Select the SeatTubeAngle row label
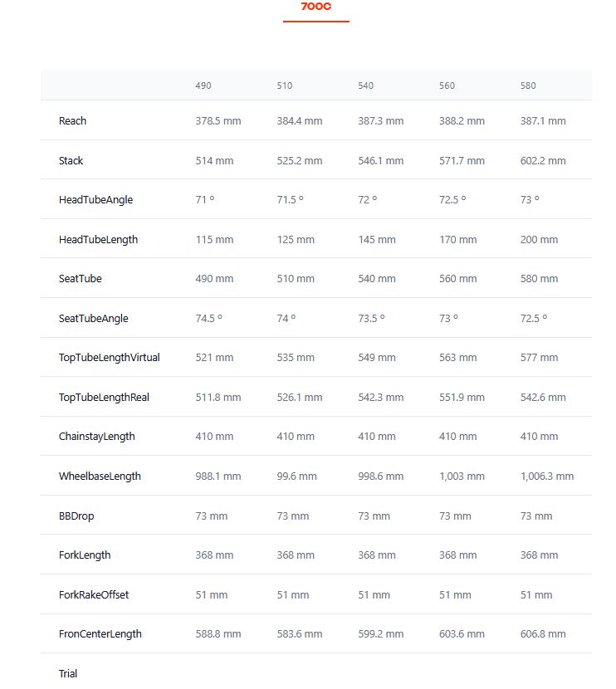 point(93,319)
